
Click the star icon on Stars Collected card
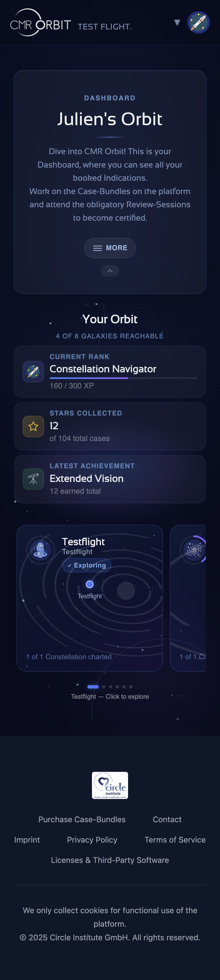pos(33,426)
